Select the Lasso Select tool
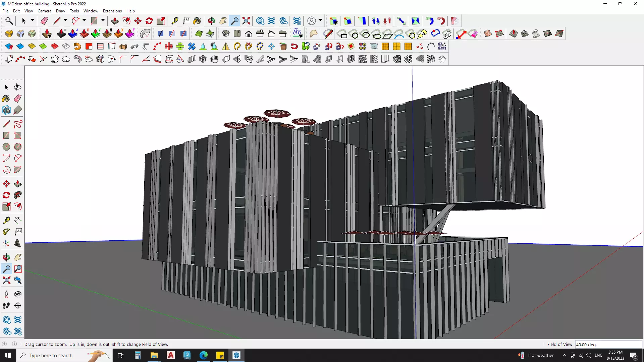Viewport: 644px width, 362px height. 18,87
